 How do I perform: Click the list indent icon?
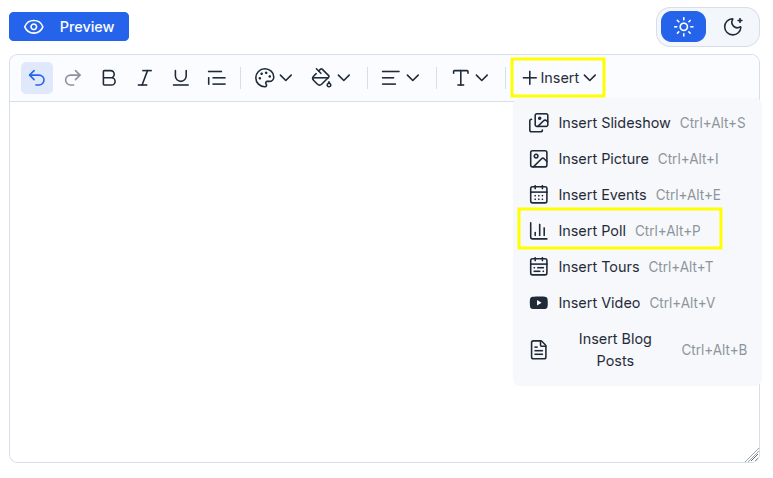pos(217,78)
